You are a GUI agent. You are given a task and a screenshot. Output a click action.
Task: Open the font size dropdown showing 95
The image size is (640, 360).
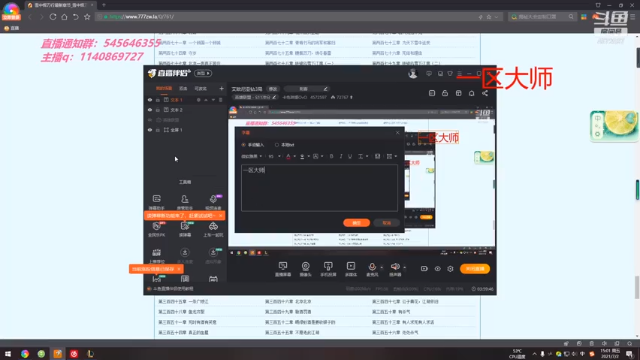(x=274, y=156)
